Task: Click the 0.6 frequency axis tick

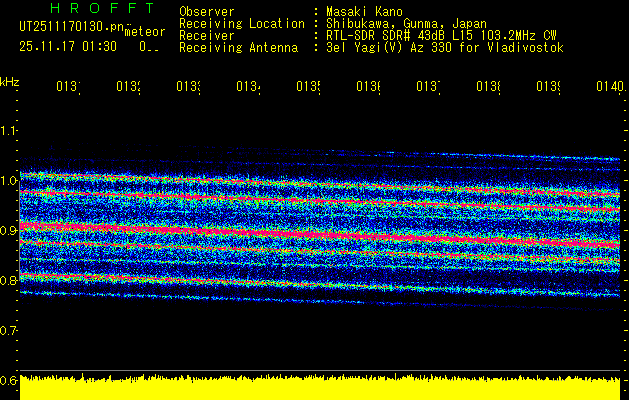Action: coord(9,380)
